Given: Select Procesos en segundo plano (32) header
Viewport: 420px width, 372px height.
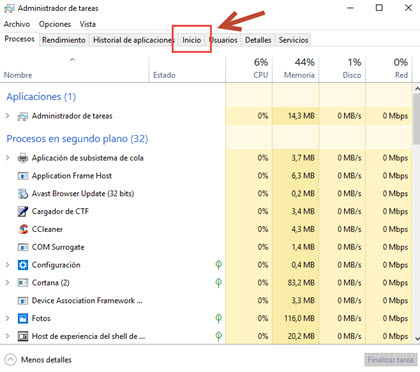Looking at the screenshot, I should pyautogui.click(x=77, y=139).
